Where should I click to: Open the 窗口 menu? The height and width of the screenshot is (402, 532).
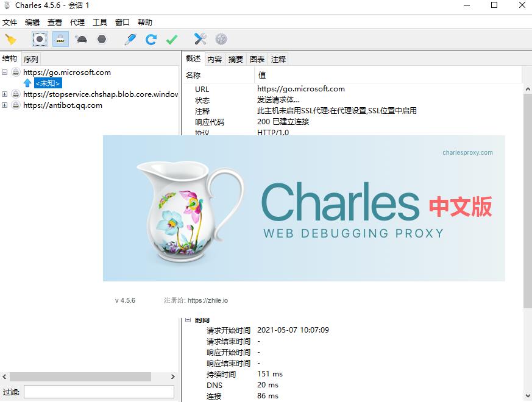[122, 23]
